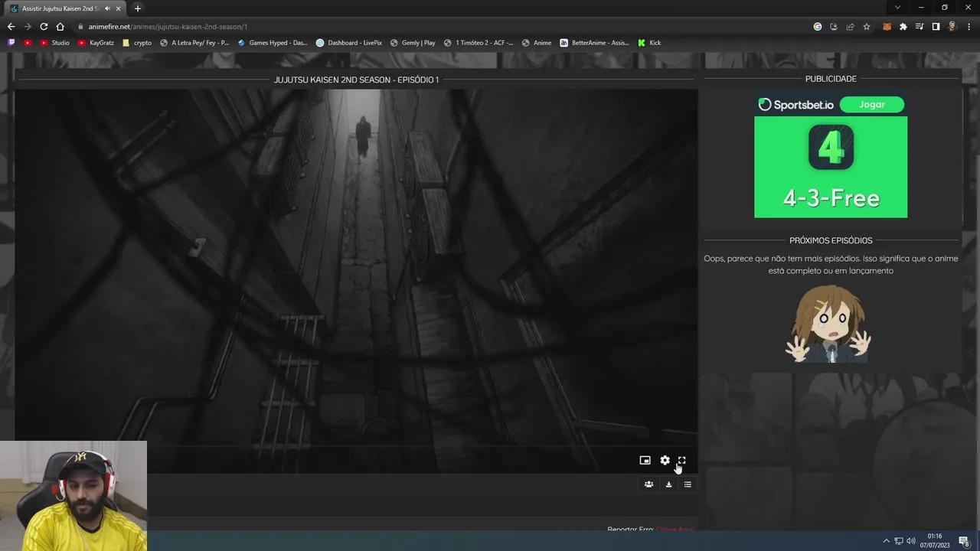This screenshot has height=551, width=980.
Task: Go back to the previous page
Action: click(11, 27)
